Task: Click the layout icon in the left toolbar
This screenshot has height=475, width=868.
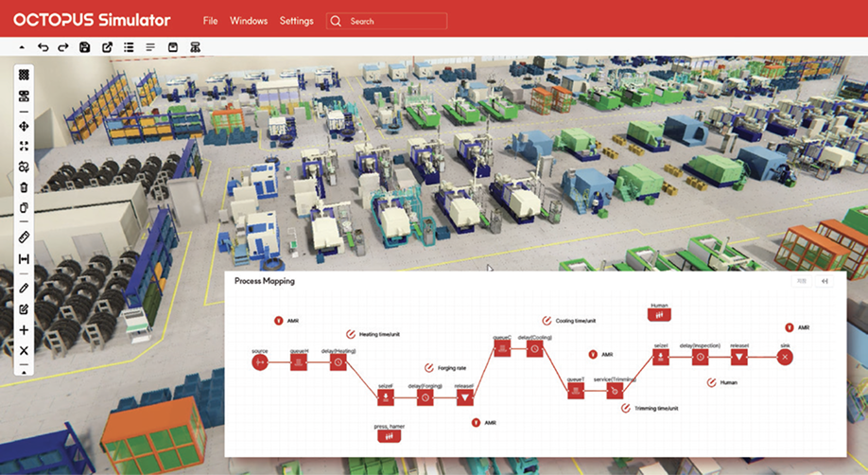Action: 24,96
